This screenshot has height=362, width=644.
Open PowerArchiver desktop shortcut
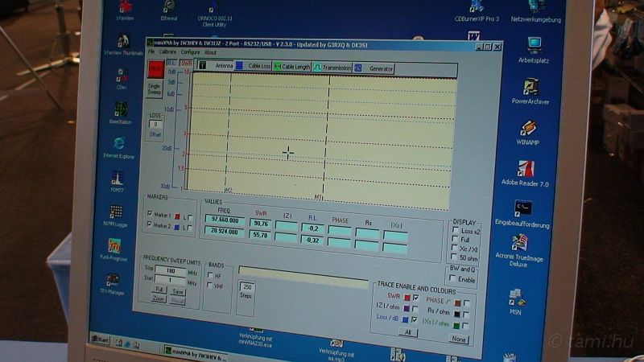[530, 87]
